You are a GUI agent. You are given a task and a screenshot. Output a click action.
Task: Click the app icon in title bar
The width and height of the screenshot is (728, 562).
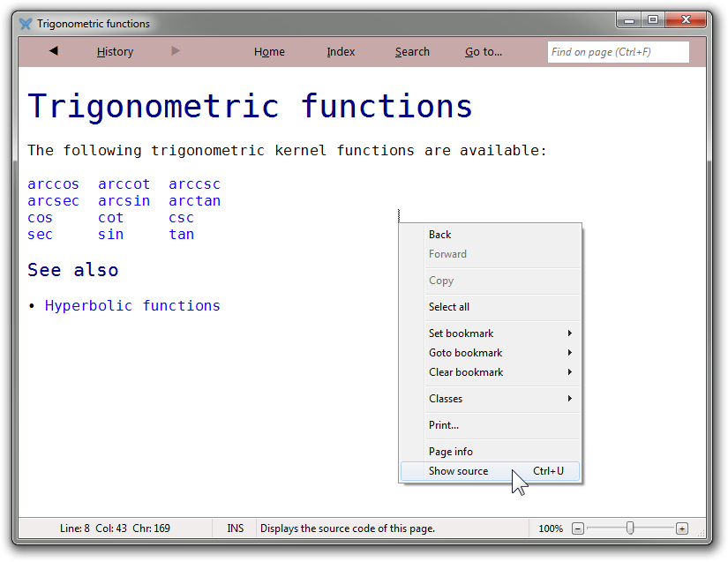click(26, 24)
